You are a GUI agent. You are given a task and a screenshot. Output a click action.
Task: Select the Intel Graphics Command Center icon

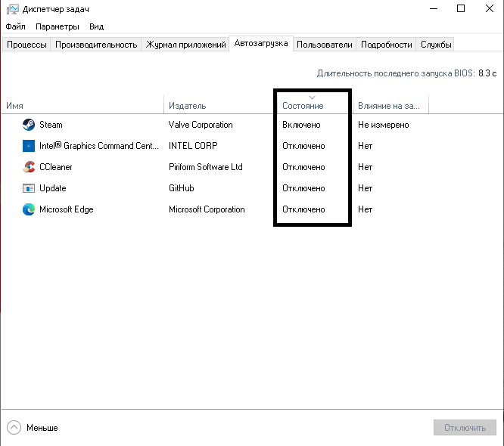point(29,146)
